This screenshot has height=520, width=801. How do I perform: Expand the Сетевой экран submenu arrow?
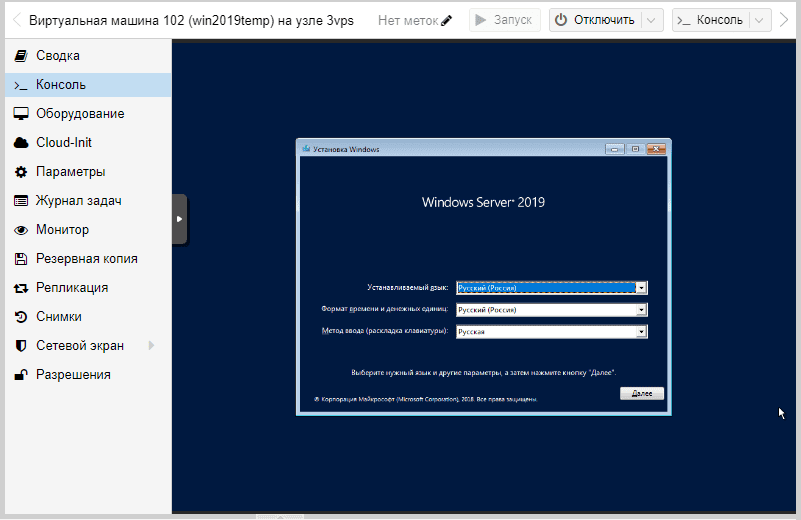click(151, 346)
